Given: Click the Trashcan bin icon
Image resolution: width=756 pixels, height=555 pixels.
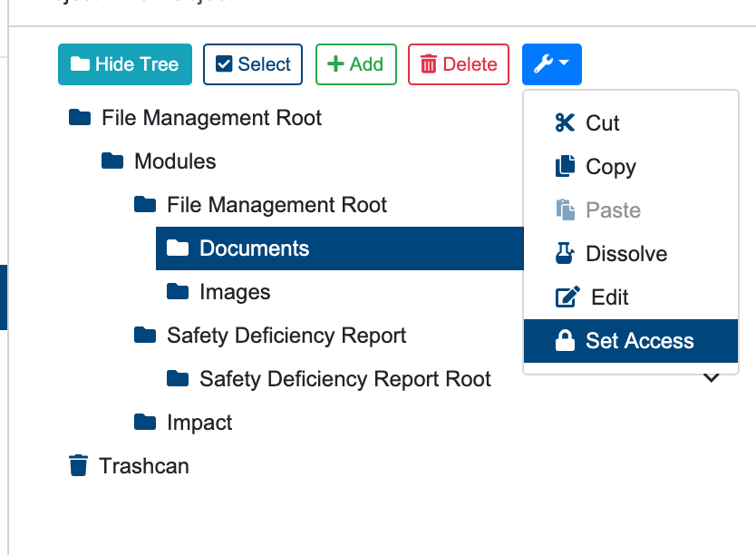Looking at the screenshot, I should point(78,465).
